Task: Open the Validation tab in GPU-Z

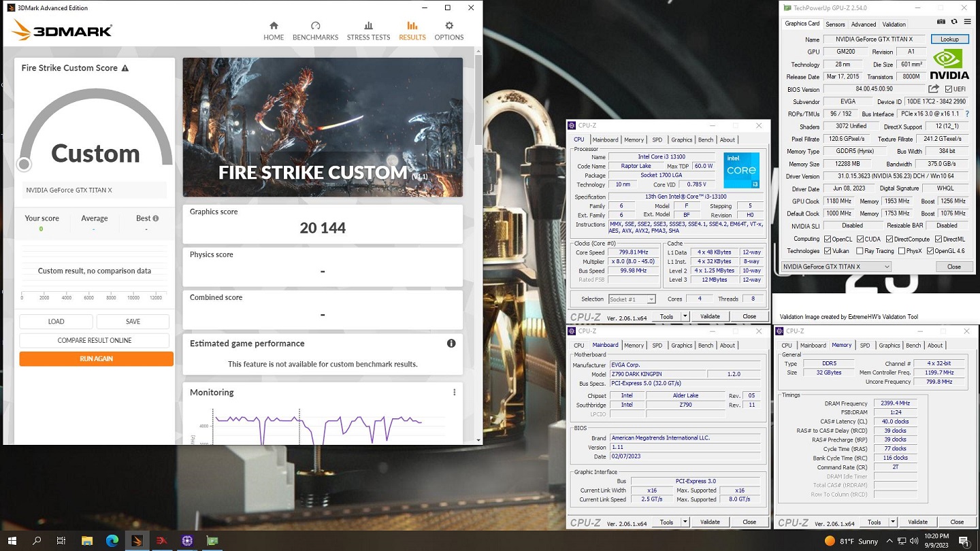Action: click(894, 24)
